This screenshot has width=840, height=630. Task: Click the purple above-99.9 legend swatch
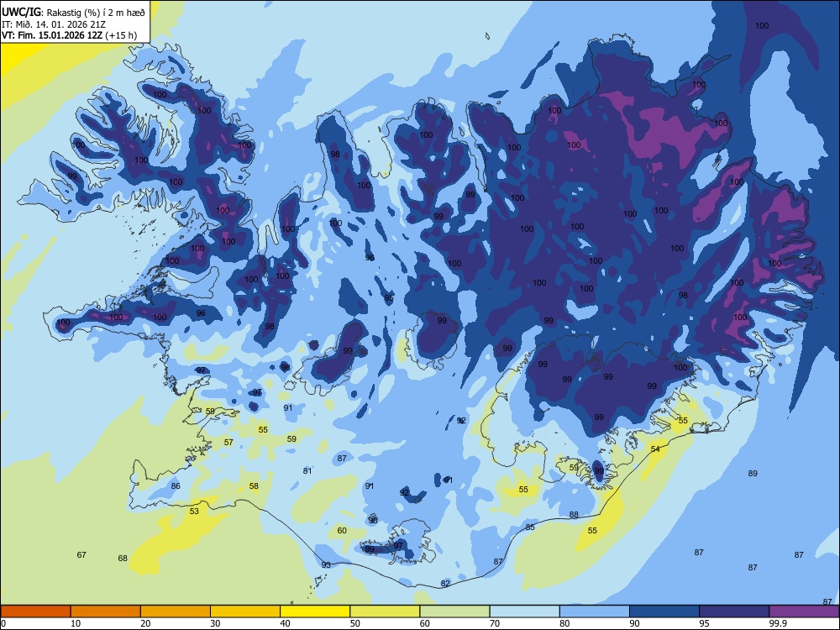coord(804,612)
